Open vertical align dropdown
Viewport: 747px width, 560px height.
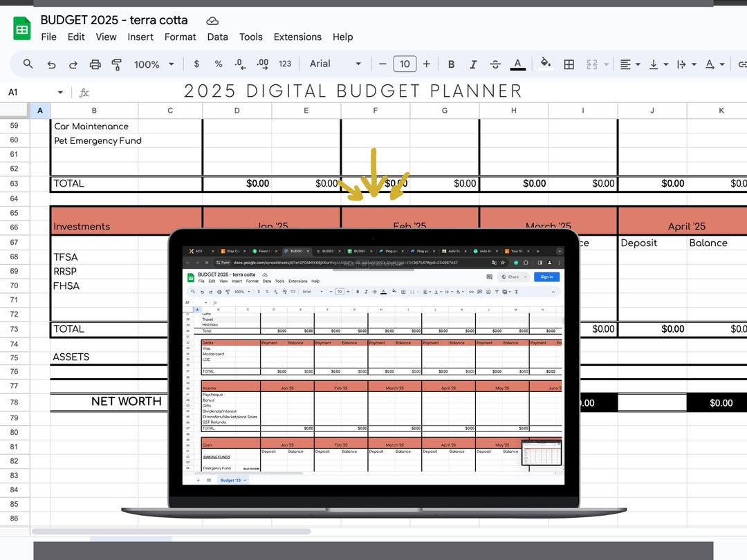pyautogui.click(x=658, y=64)
